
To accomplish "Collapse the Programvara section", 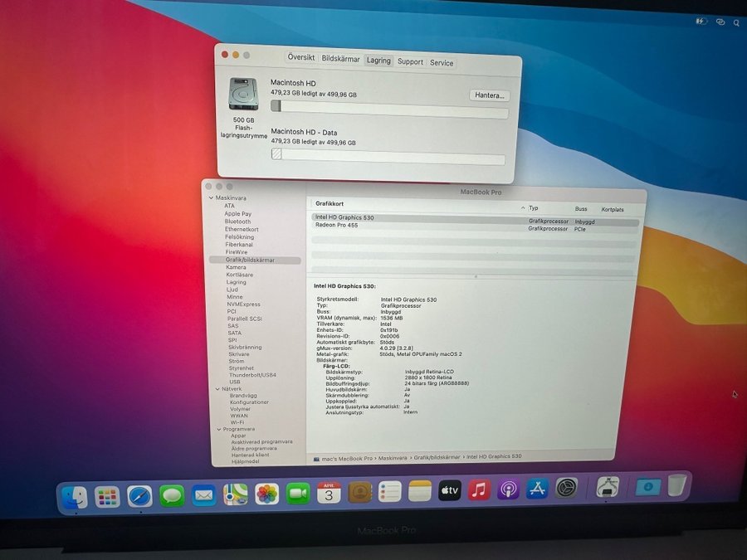I will pos(218,430).
